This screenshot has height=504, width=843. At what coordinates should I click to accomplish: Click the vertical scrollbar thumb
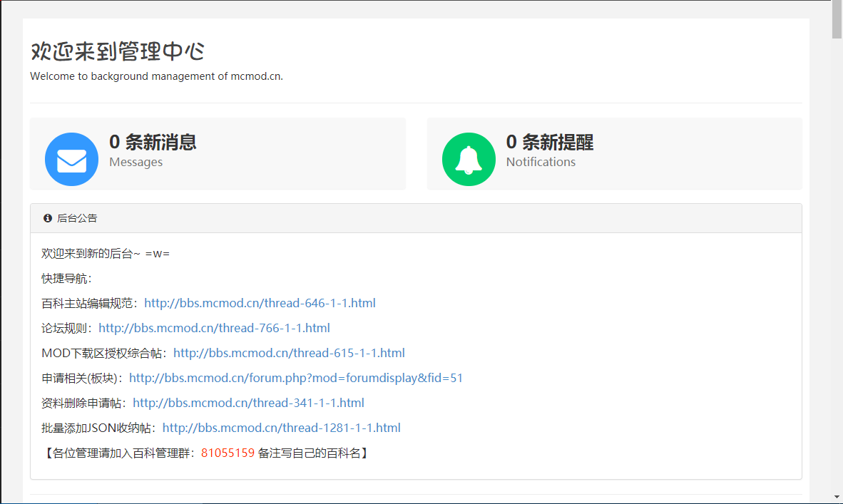[x=837, y=21]
